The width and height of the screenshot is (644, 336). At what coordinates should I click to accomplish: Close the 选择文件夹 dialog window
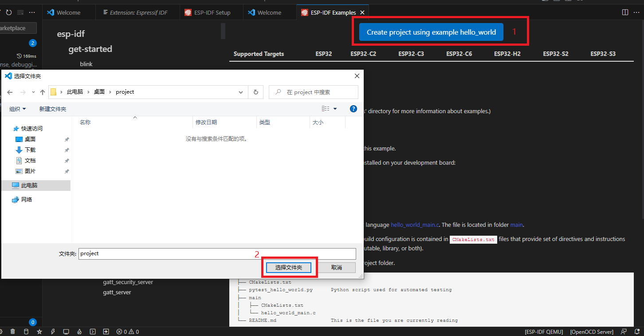tap(357, 76)
